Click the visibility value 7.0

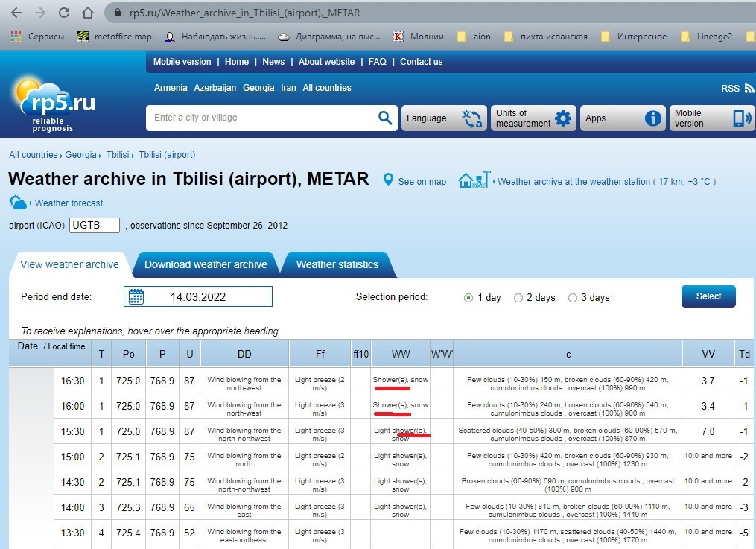pos(708,431)
